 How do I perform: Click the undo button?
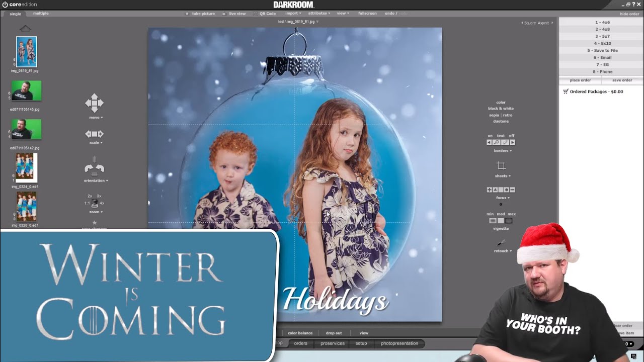(x=389, y=13)
